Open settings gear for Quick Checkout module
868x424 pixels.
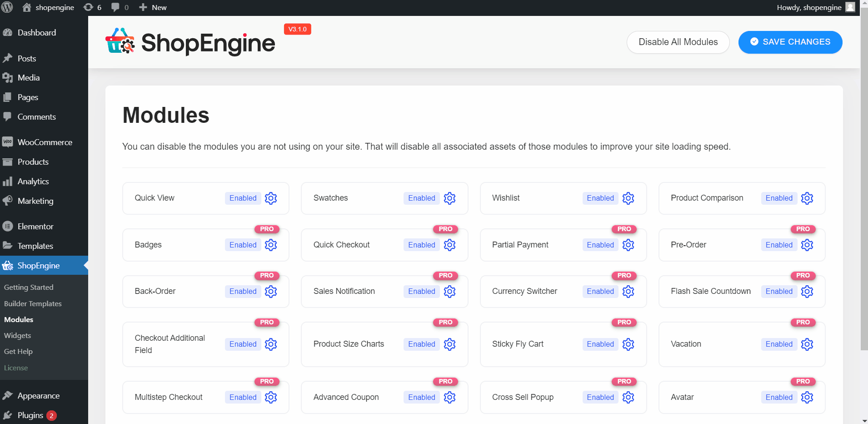click(x=449, y=245)
